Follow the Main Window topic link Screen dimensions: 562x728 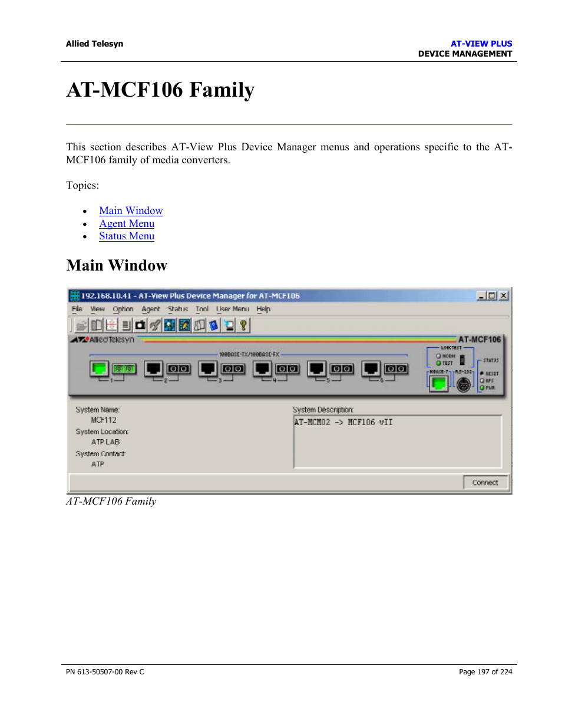tap(131, 210)
